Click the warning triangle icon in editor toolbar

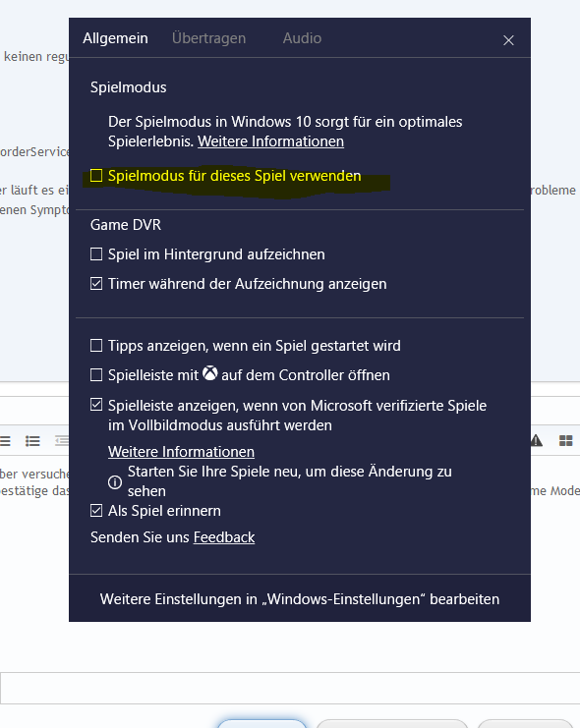click(x=537, y=440)
